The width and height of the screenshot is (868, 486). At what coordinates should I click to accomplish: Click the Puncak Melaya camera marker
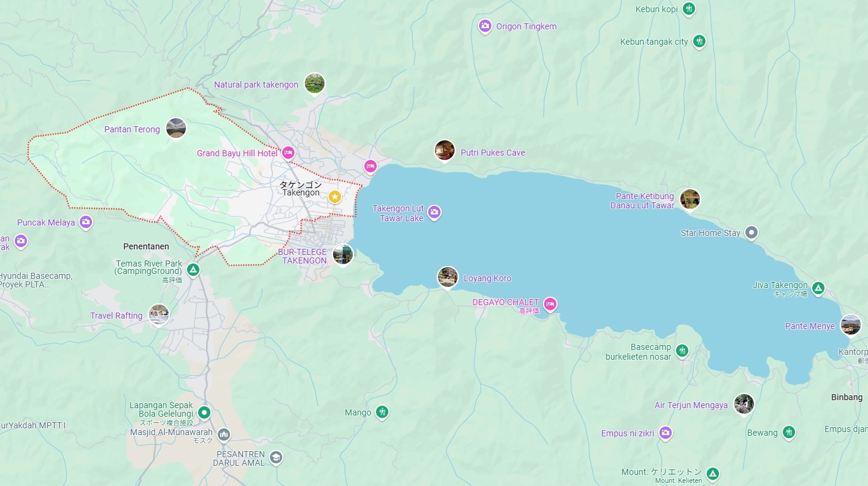(86, 222)
